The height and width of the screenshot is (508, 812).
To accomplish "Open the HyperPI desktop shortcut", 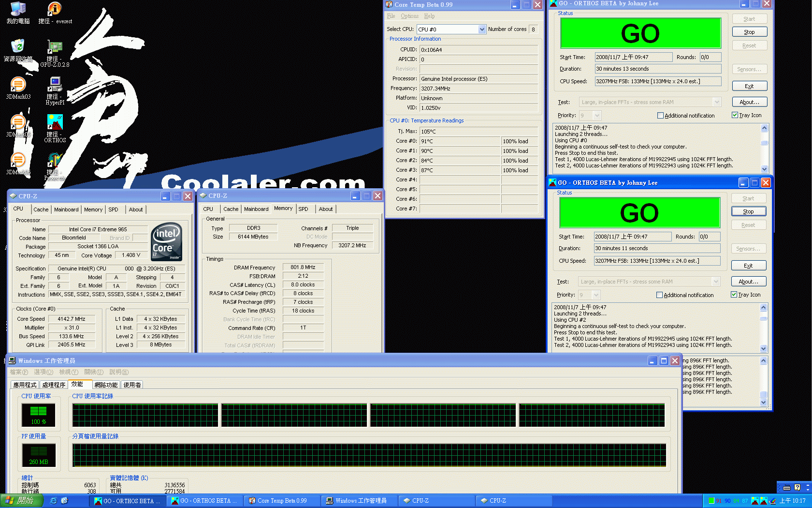I will (55, 86).
